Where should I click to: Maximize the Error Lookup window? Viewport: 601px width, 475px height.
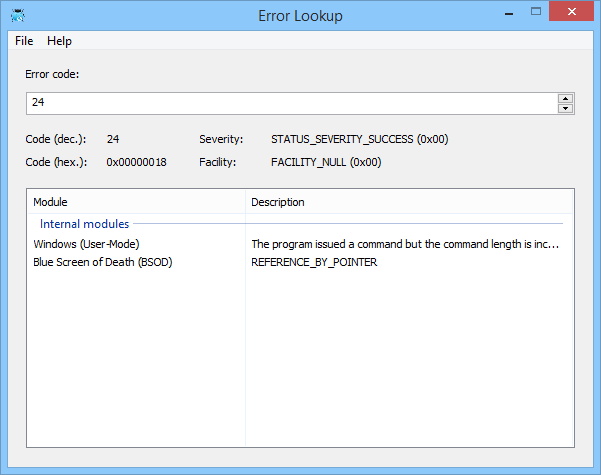tap(536, 14)
